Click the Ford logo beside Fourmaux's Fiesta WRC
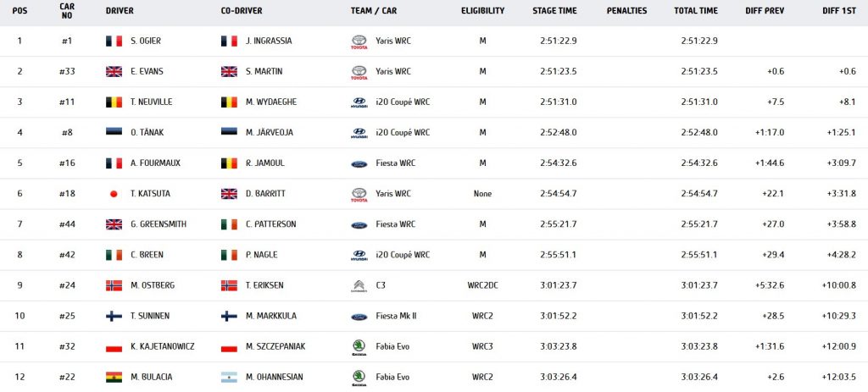 pyautogui.click(x=359, y=163)
